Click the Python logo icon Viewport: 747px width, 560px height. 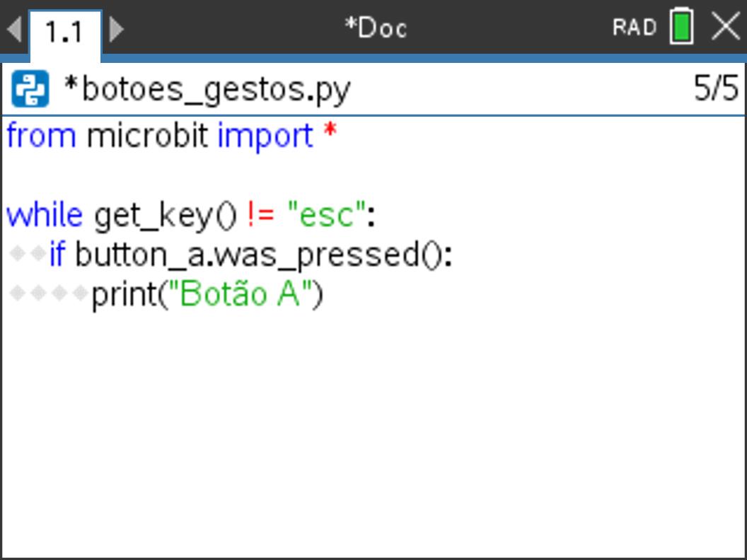[x=30, y=88]
